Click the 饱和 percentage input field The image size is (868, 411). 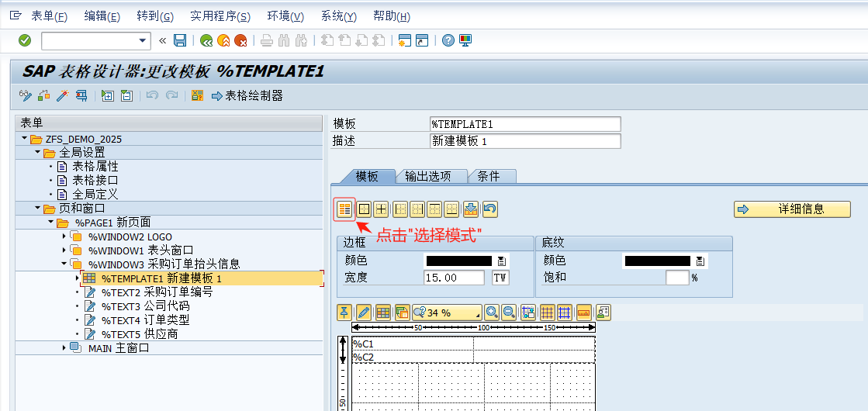(677, 278)
